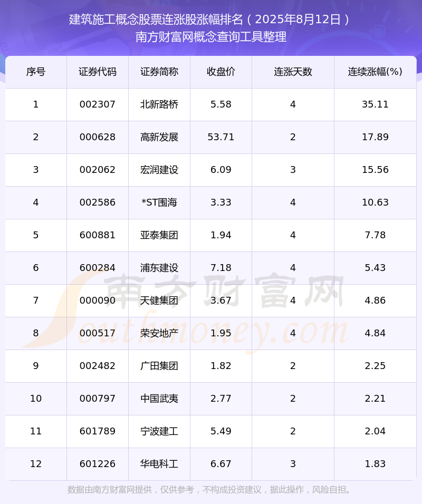Screen dimensions: 422x504
Task: Select stock name 广田集团
Action: point(159,366)
